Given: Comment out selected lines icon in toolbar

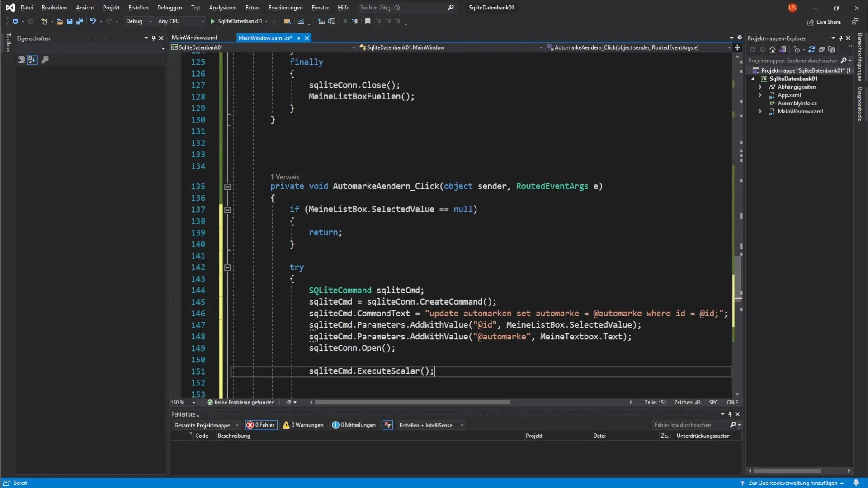Looking at the screenshot, I should point(344,21).
